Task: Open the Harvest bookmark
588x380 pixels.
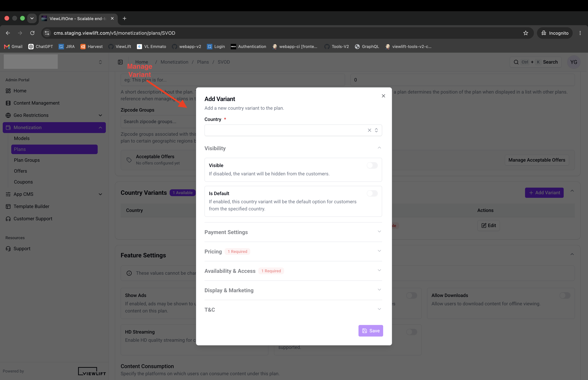Action: click(92, 47)
